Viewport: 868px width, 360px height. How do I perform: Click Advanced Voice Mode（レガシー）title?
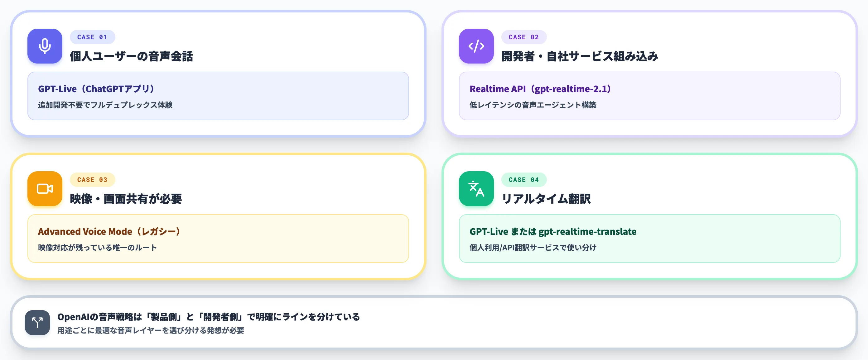pos(109,231)
